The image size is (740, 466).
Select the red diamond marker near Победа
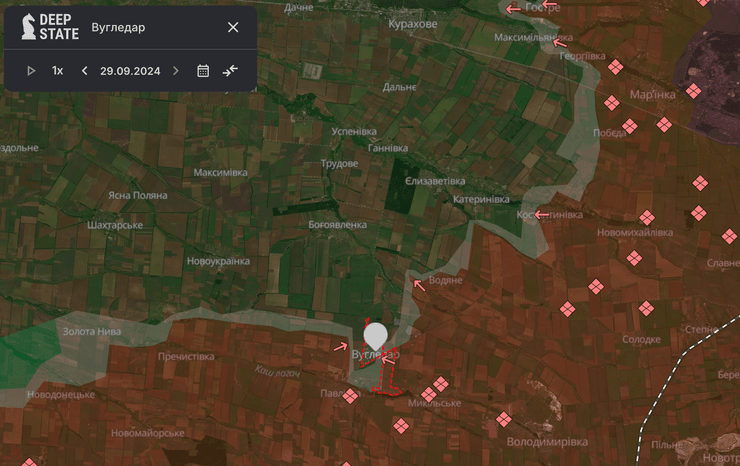coord(629,126)
